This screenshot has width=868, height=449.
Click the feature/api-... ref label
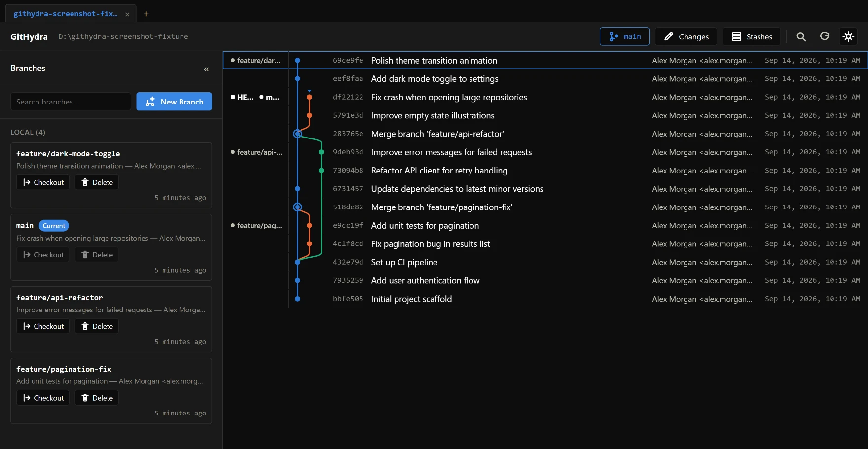click(x=256, y=152)
